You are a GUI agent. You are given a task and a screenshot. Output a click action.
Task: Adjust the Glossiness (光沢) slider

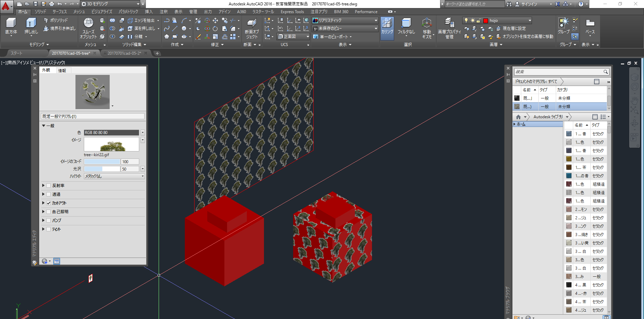point(102,169)
